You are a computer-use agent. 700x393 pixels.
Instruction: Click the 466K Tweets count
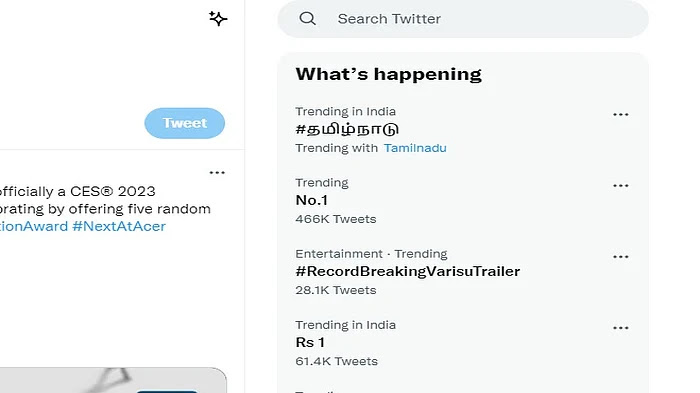(336, 219)
